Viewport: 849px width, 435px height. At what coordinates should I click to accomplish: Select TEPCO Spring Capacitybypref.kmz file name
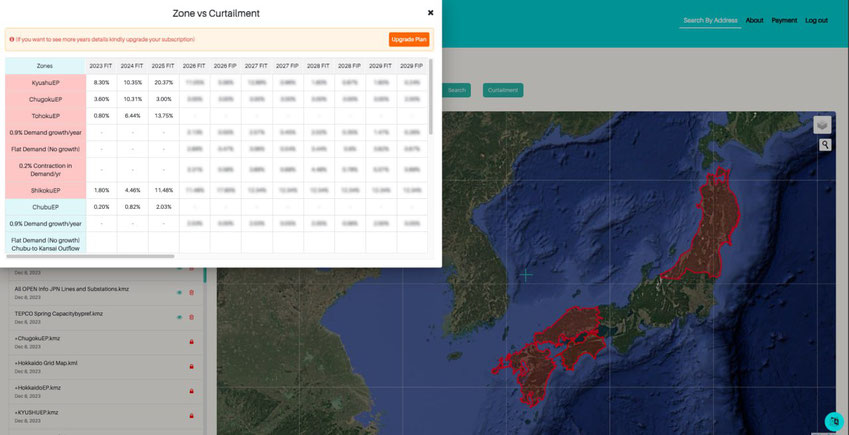[58, 314]
